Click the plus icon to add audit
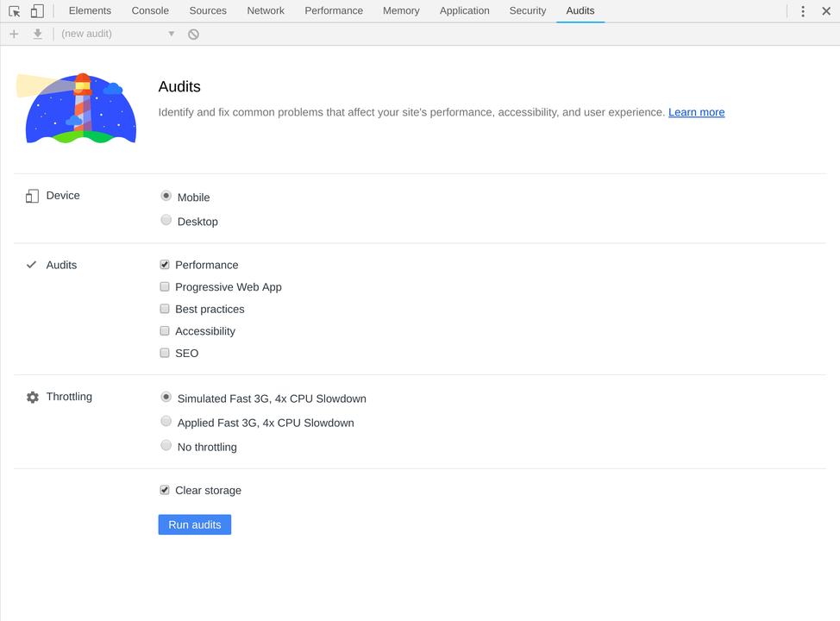840x621 pixels. [x=14, y=34]
